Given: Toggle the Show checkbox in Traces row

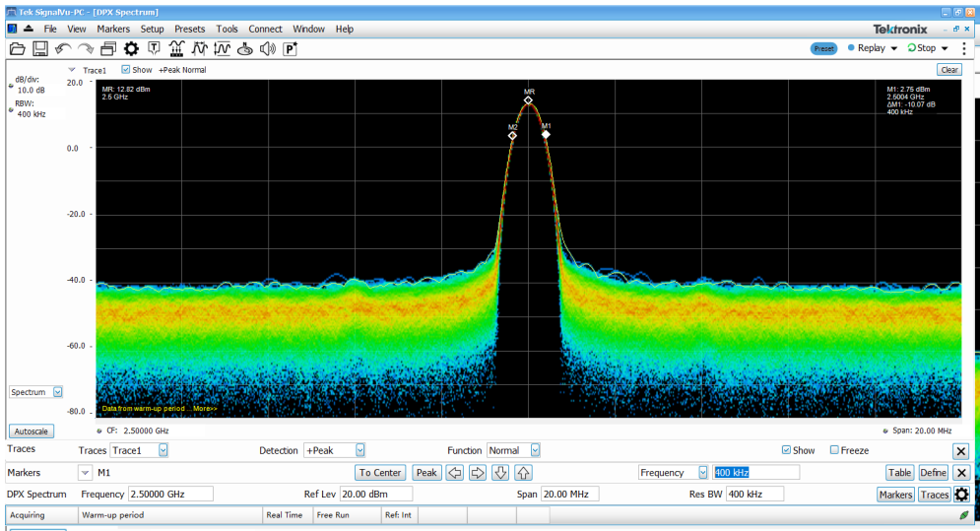Looking at the screenshot, I should pos(786,450).
